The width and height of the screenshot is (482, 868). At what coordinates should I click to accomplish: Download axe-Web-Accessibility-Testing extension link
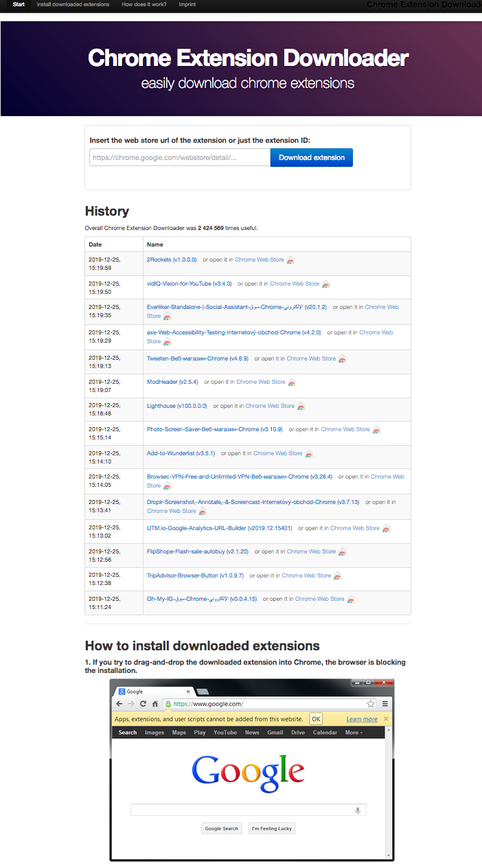coord(233,332)
